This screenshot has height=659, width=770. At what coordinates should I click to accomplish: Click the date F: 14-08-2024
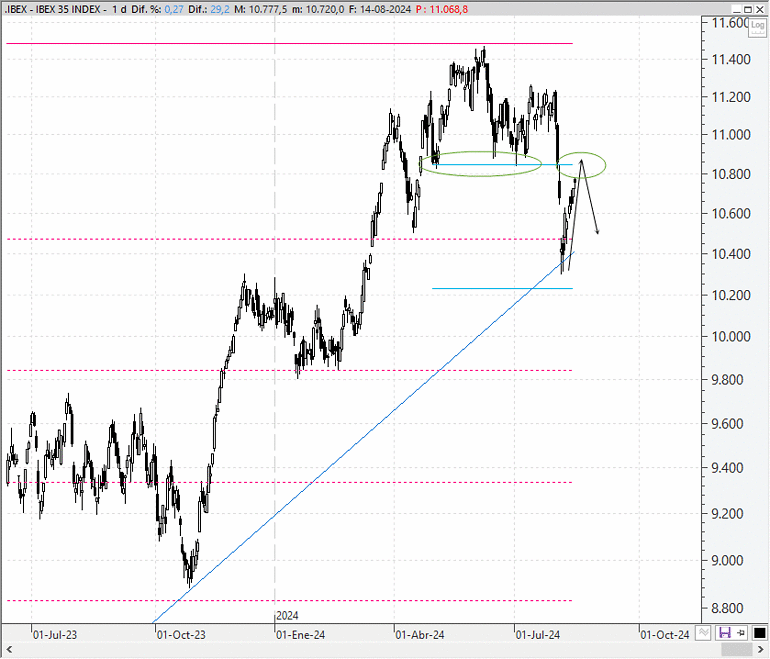click(x=380, y=9)
